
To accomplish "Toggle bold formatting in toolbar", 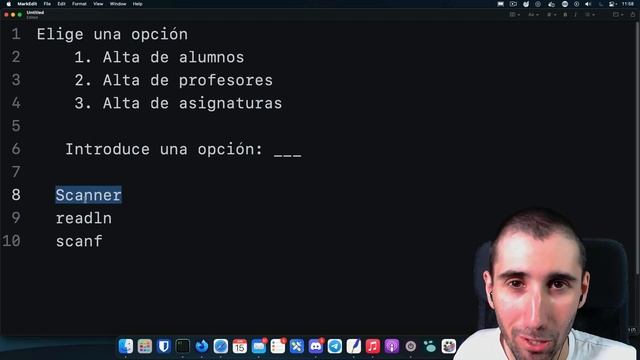I will [x=565, y=15].
